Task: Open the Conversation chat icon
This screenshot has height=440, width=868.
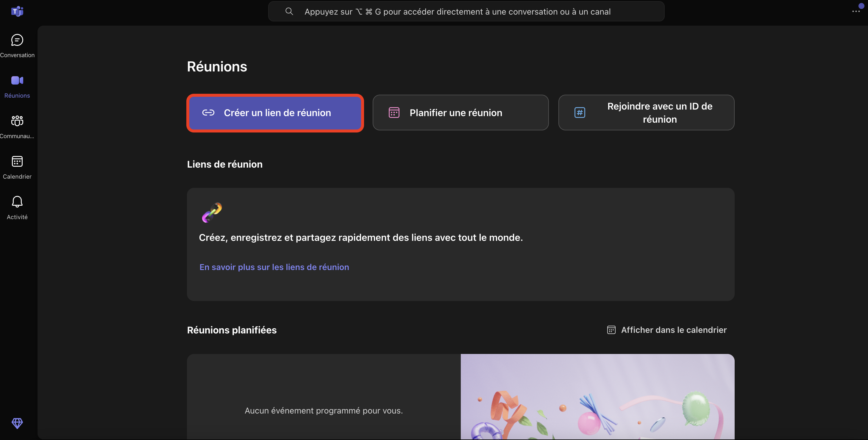Action: coord(17,40)
